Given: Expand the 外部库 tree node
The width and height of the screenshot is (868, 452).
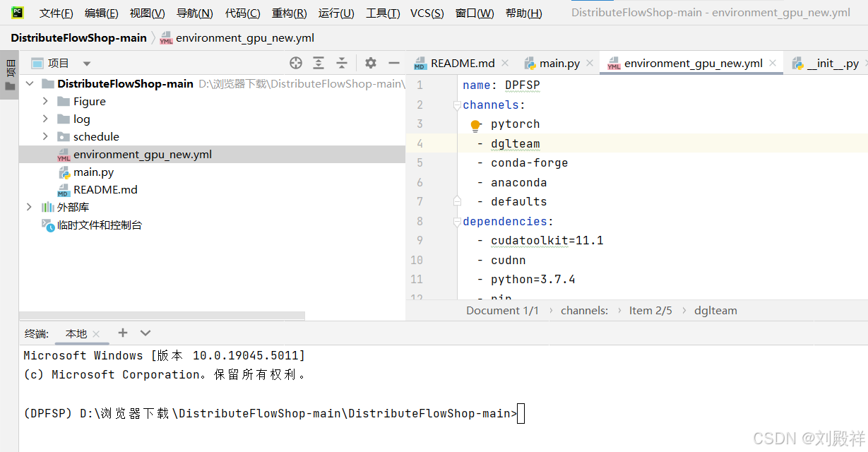Looking at the screenshot, I should [x=28, y=207].
